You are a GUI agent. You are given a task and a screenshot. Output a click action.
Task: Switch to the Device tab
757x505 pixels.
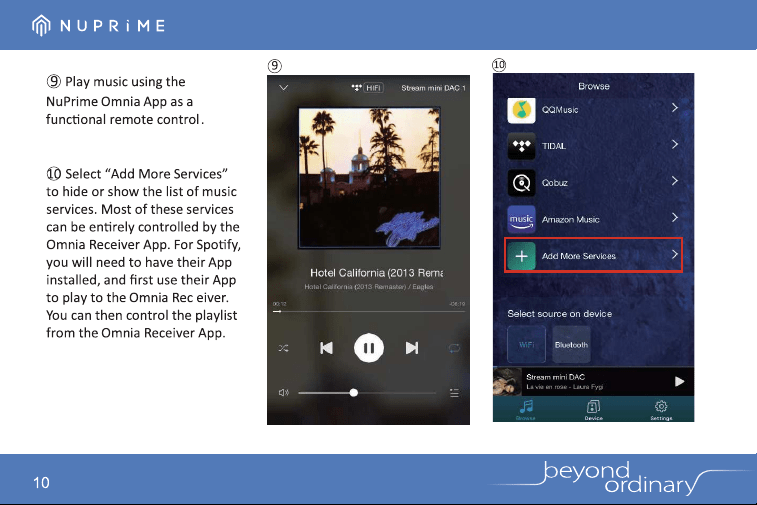(x=593, y=410)
